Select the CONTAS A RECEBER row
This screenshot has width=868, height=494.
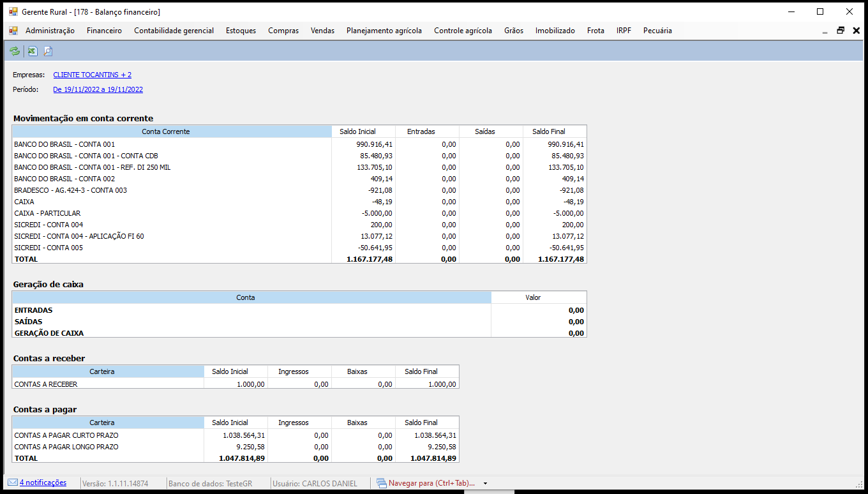point(236,384)
